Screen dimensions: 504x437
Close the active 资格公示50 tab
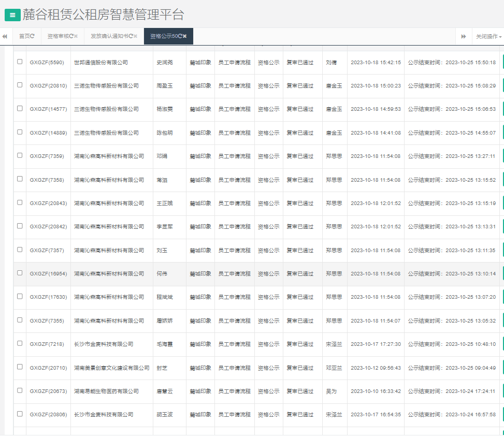pyautogui.click(x=184, y=36)
